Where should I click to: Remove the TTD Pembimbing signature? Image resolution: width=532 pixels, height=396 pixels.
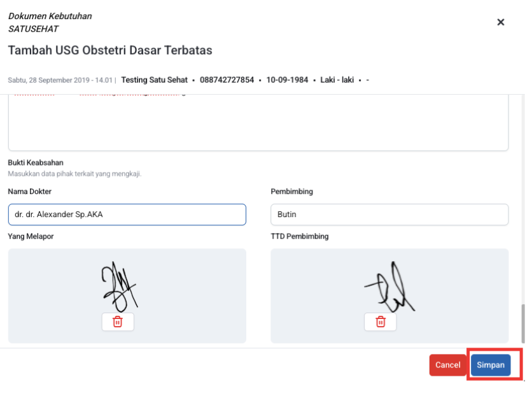point(380,322)
